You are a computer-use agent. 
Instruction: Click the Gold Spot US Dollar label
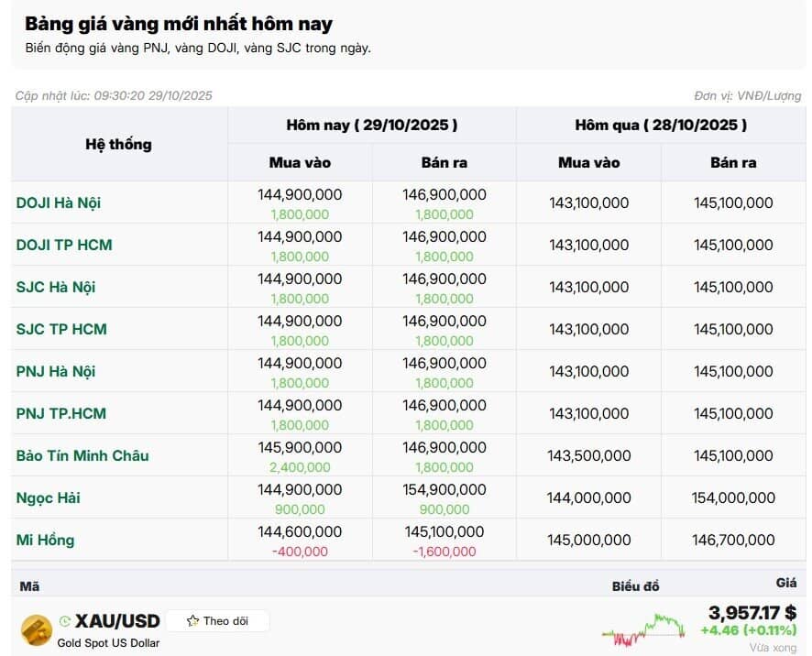pyautogui.click(x=108, y=643)
